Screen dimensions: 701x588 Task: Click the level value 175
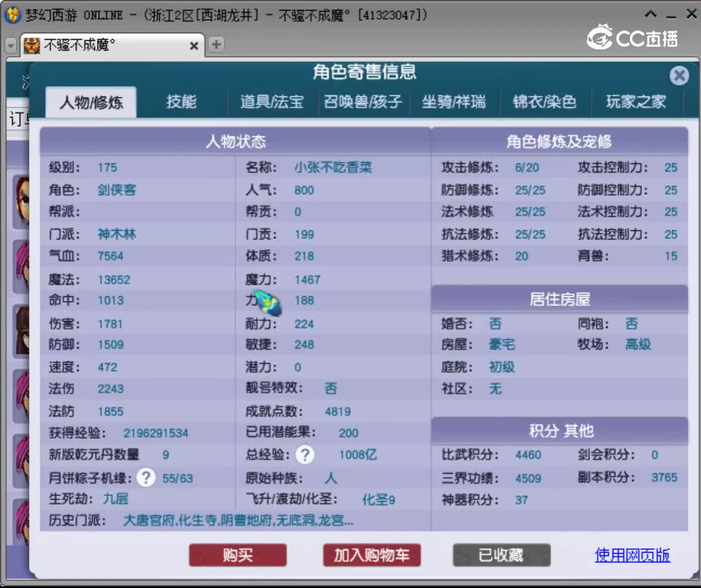click(107, 168)
